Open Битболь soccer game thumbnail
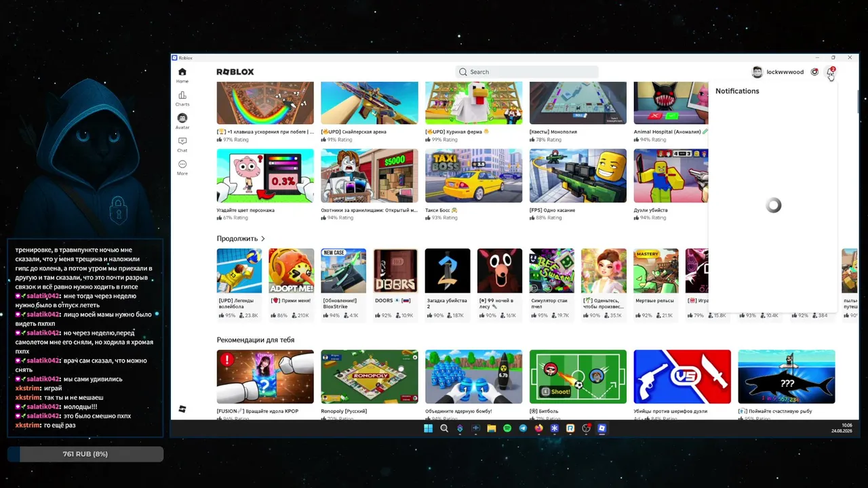868x488 pixels. click(x=578, y=377)
